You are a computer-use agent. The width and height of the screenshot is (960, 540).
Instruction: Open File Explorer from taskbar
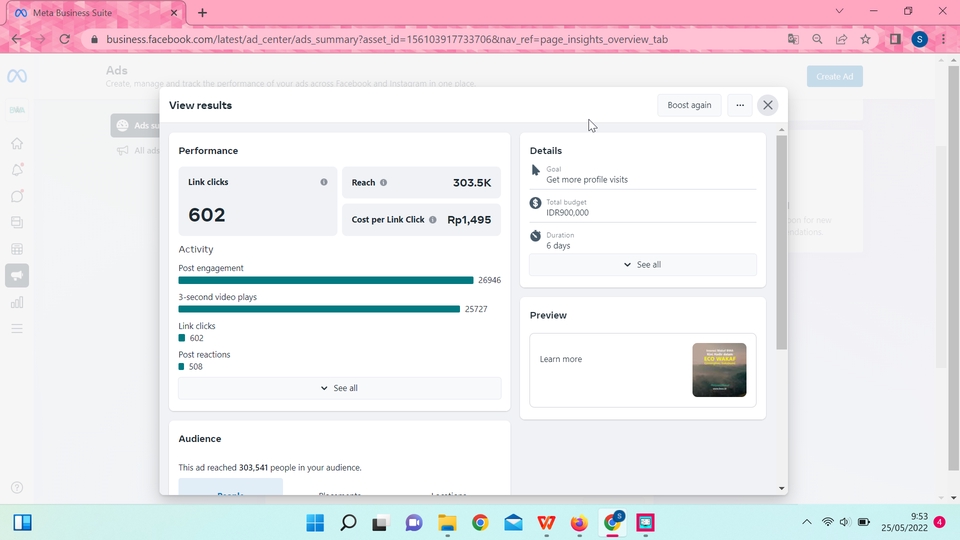coord(448,523)
